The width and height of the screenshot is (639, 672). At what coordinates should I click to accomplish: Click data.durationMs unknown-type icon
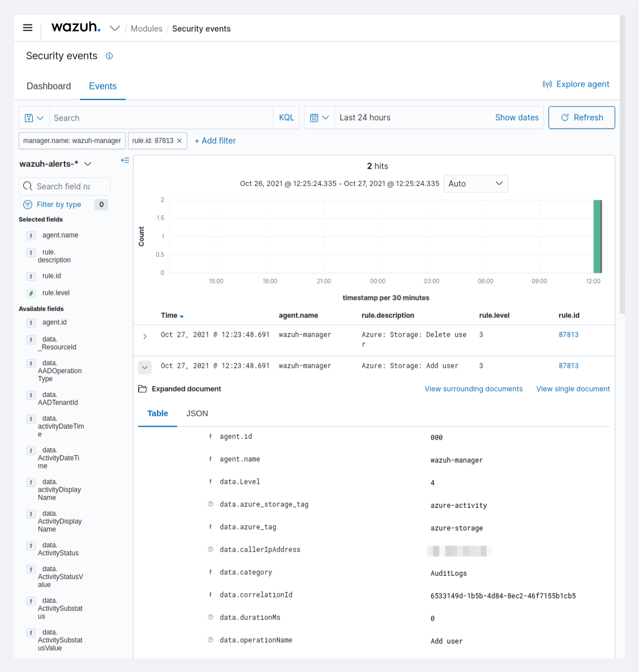[210, 617]
